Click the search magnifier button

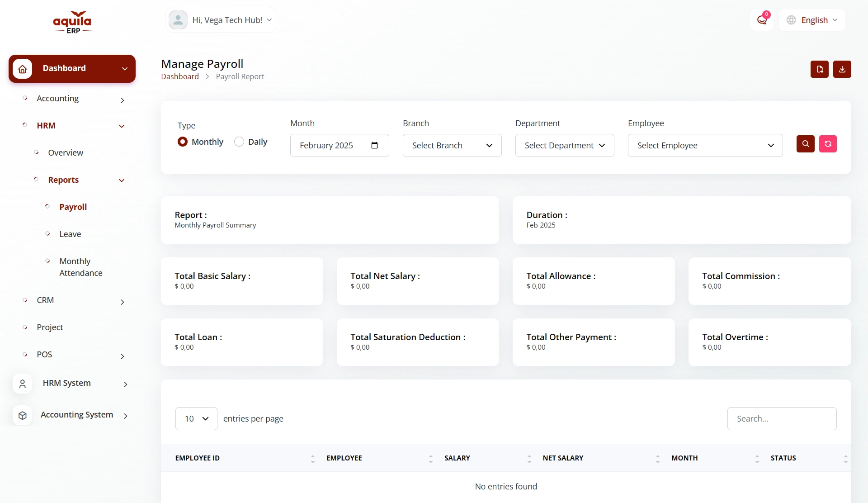pos(806,144)
